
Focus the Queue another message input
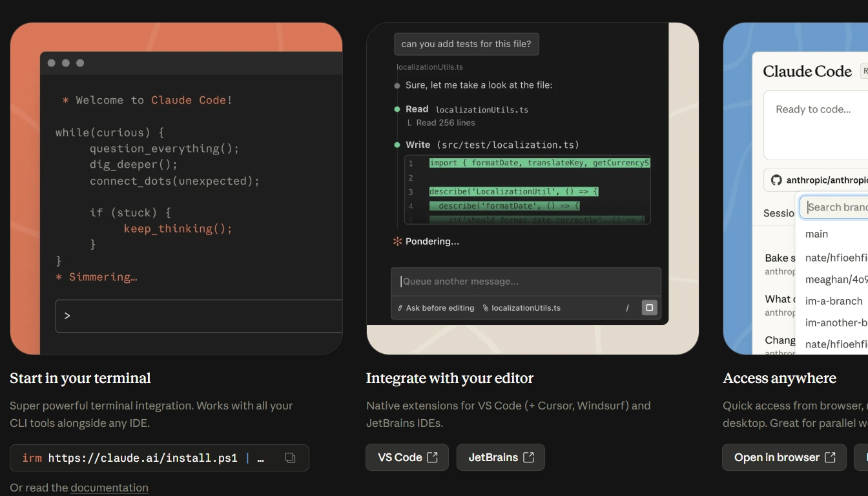(526, 282)
